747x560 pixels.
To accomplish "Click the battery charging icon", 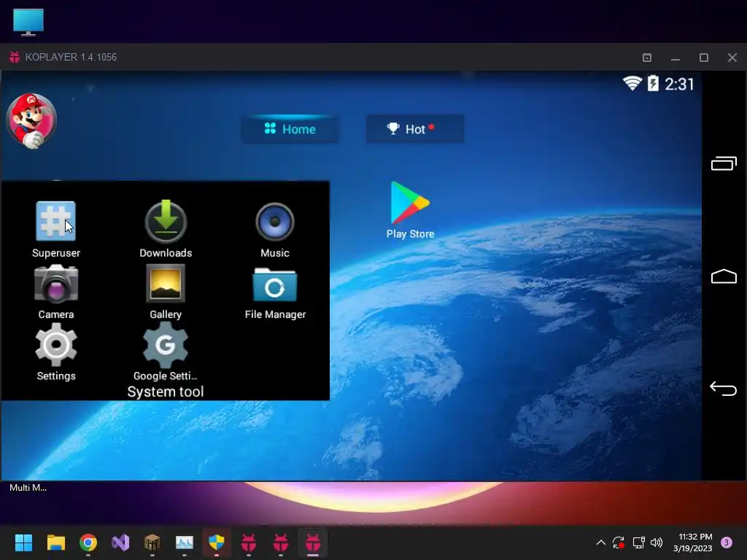I will pyautogui.click(x=653, y=83).
